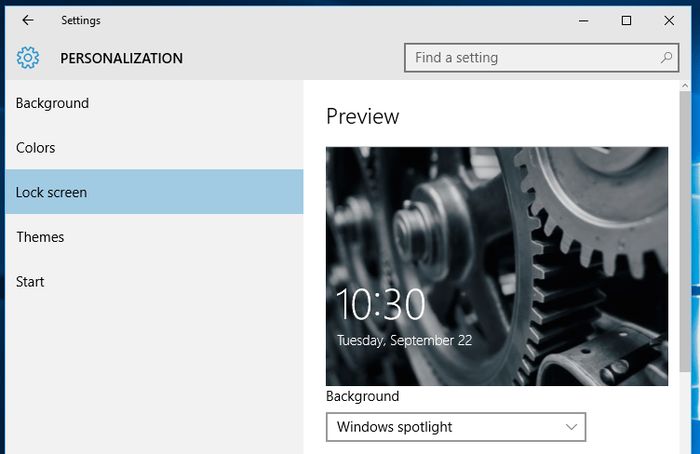Open the Background settings page
The height and width of the screenshot is (454, 700).
point(154,103)
